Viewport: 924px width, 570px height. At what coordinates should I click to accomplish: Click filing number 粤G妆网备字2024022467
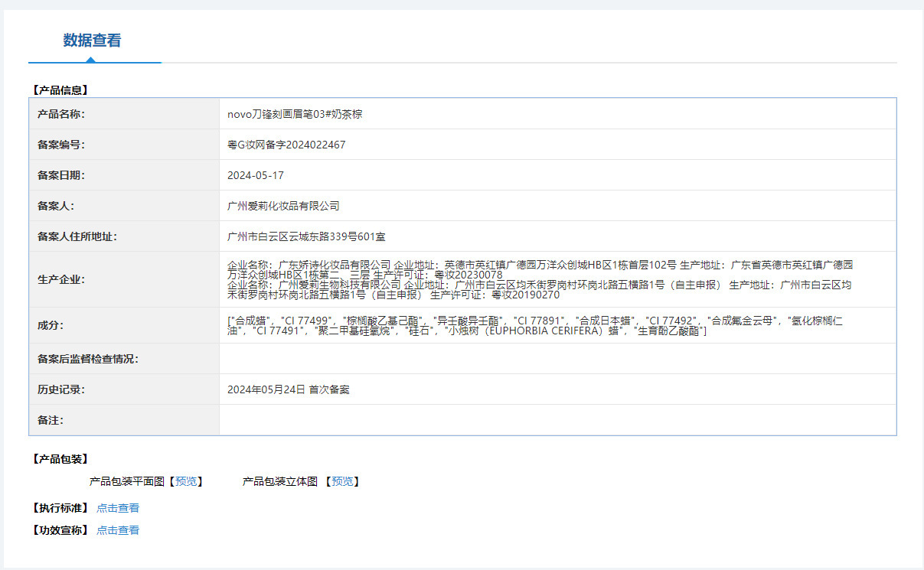(286, 145)
